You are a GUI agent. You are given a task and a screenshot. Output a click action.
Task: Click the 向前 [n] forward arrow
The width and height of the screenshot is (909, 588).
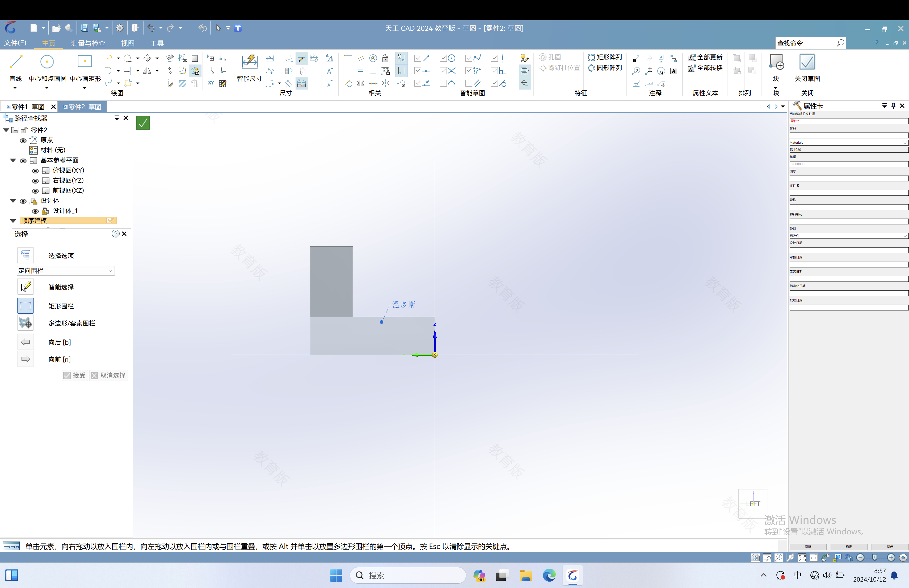pyautogui.click(x=26, y=359)
